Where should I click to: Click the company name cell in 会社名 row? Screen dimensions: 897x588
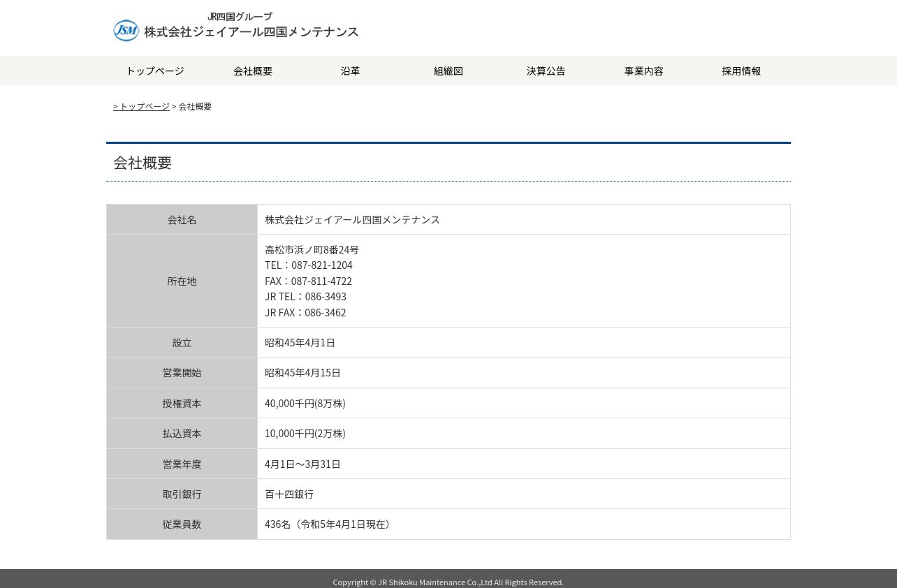click(x=524, y=219)
